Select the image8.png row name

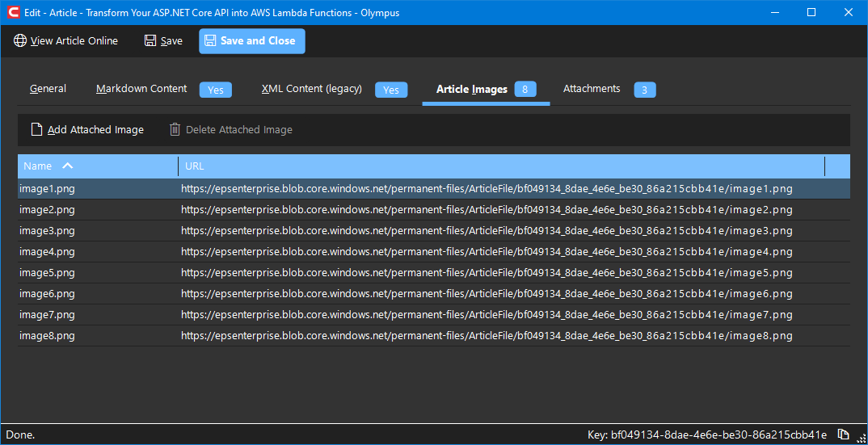pyautogui.click(x=47, y=336)
